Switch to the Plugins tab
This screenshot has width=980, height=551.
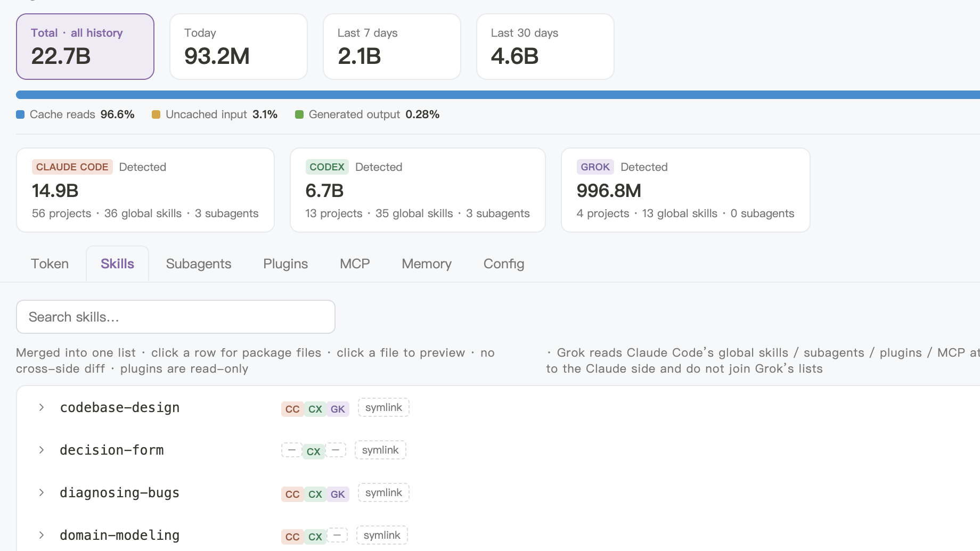click(285, 264)
